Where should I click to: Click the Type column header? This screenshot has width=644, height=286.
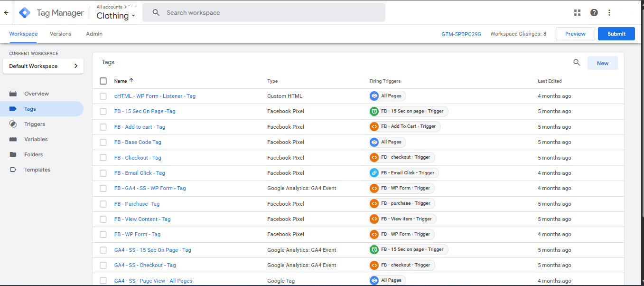(x=272, y=81)
